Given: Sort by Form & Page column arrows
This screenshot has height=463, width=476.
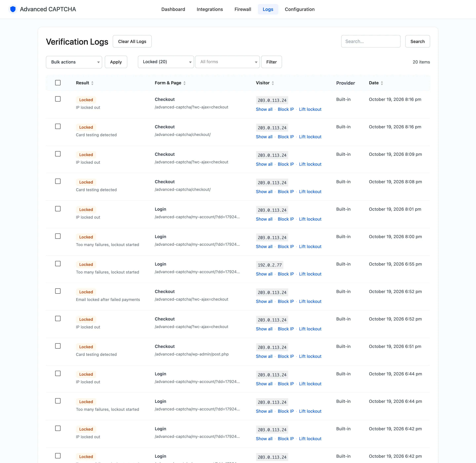Looking at the screenshot, I should (x=184, y=83).
